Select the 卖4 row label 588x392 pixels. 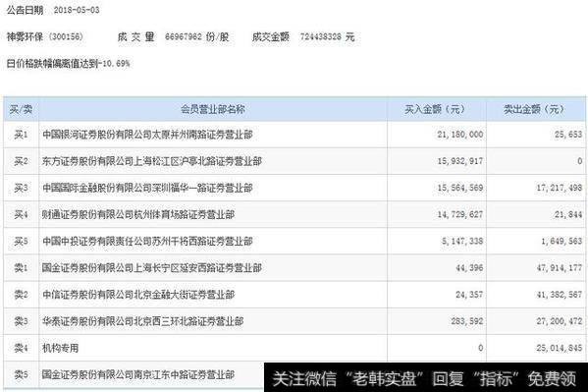pyautogui.click(x=21, y=348)
